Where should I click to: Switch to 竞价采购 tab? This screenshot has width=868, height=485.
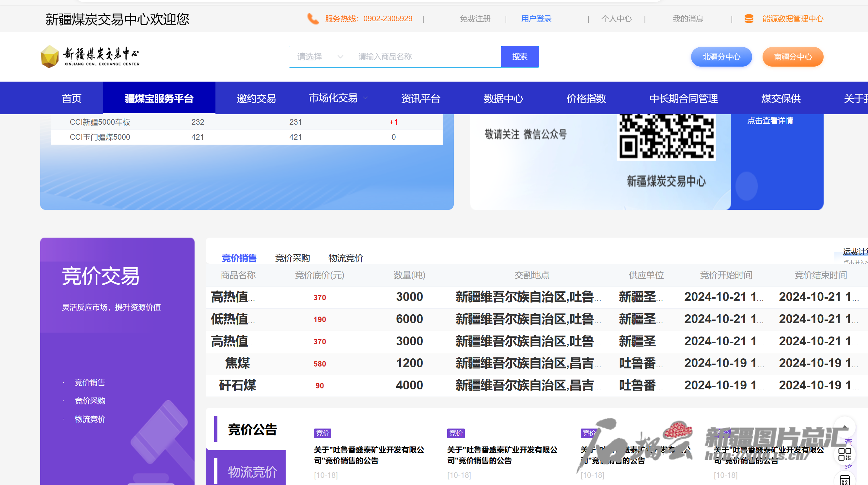(x=292, y=258)
